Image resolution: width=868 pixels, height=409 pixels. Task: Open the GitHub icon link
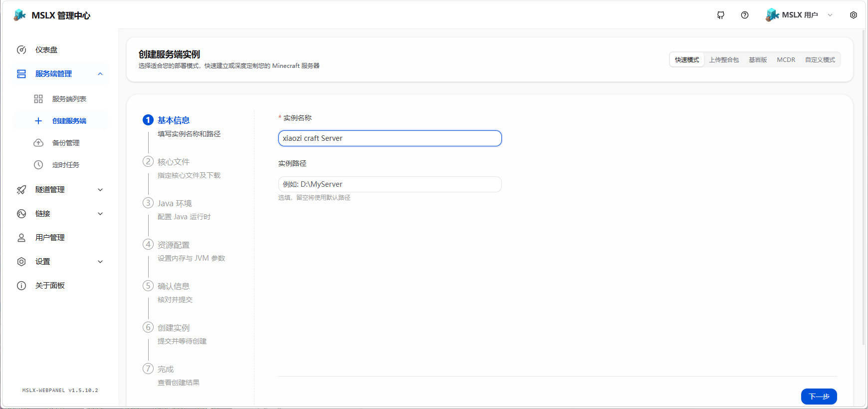[x=721, y=15]
